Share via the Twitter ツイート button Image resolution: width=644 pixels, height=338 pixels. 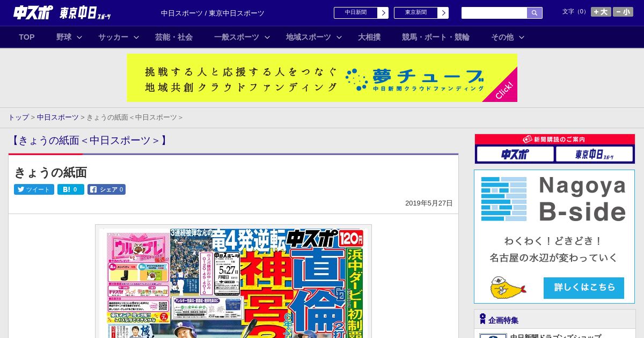point(34,189)
